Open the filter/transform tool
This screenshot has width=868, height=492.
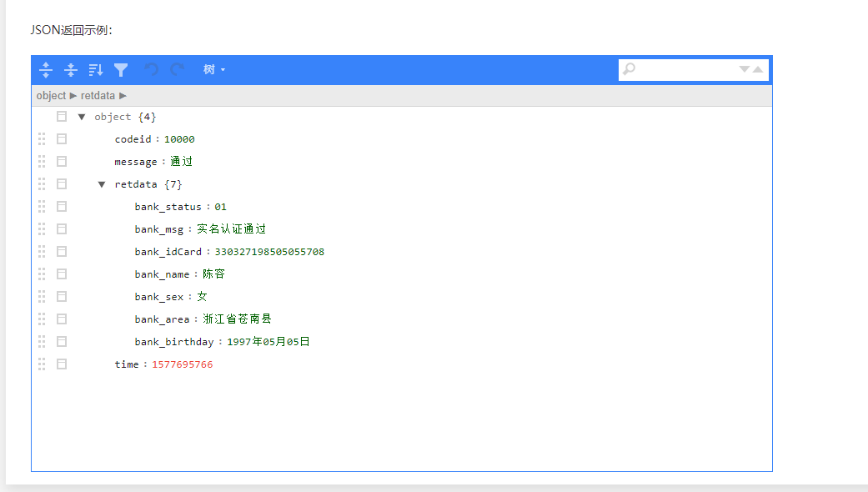(121, 70)
